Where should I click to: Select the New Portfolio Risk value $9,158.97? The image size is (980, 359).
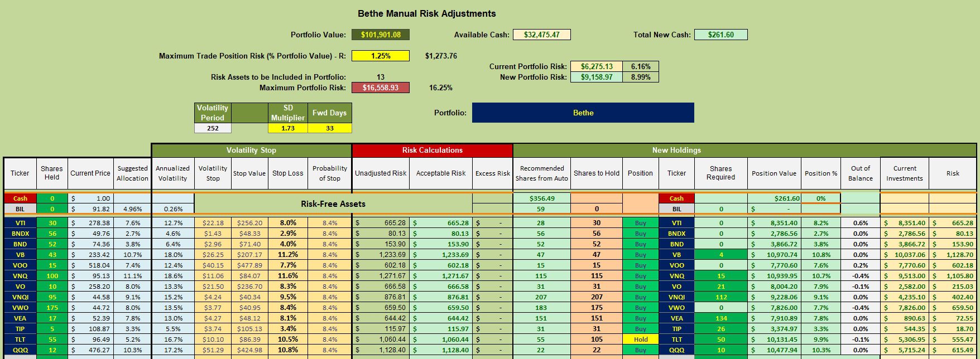click(597, 77)
